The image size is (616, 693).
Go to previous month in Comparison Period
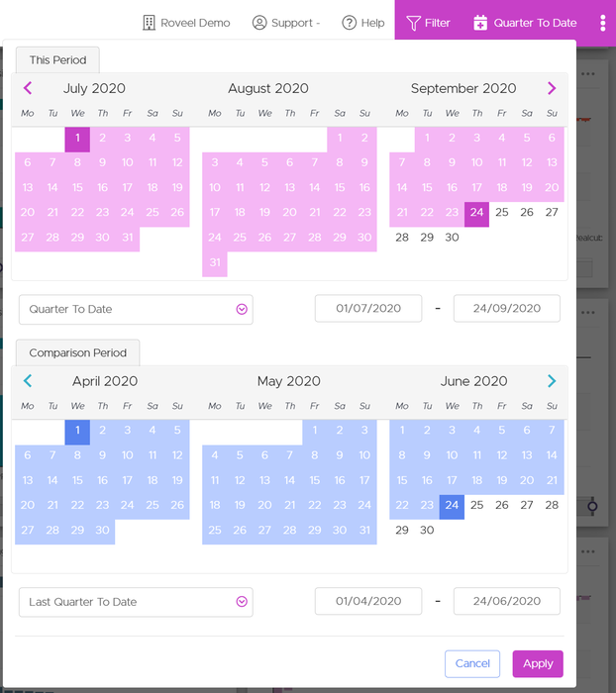click(27, 381)
